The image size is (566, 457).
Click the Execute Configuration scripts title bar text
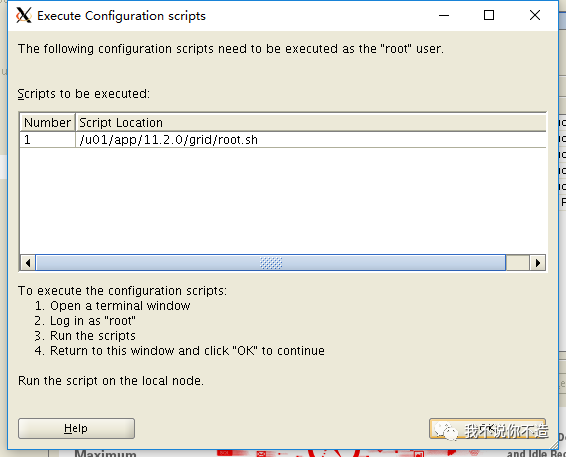[x=121, y=16]
